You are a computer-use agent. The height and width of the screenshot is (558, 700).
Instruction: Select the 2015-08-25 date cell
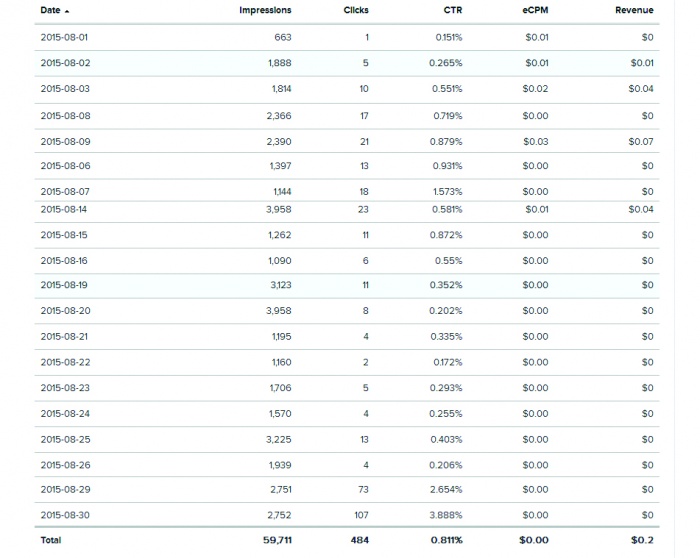[x=65, y=439]
